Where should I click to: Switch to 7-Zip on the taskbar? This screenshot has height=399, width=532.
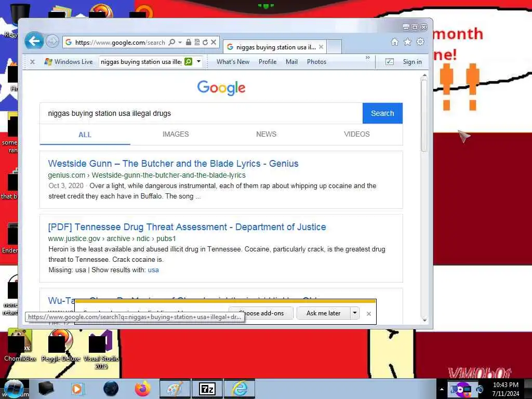[x=207, y=389]
